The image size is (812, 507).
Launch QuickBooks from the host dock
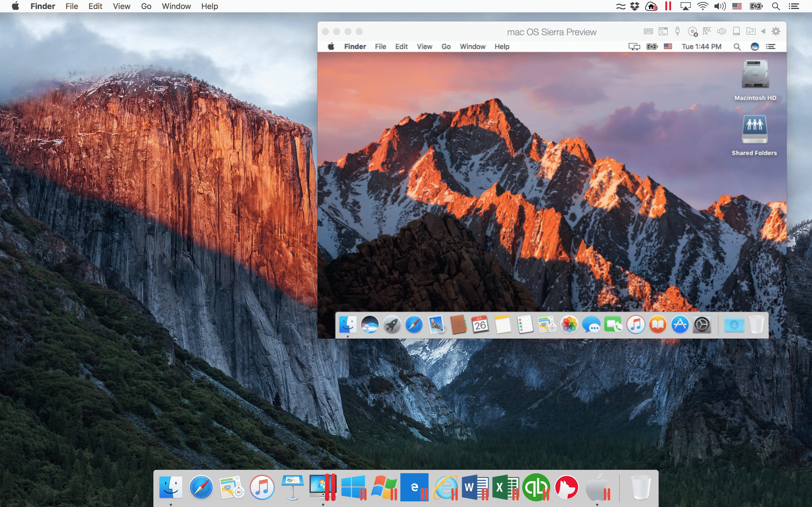click(x=536, y=487)
